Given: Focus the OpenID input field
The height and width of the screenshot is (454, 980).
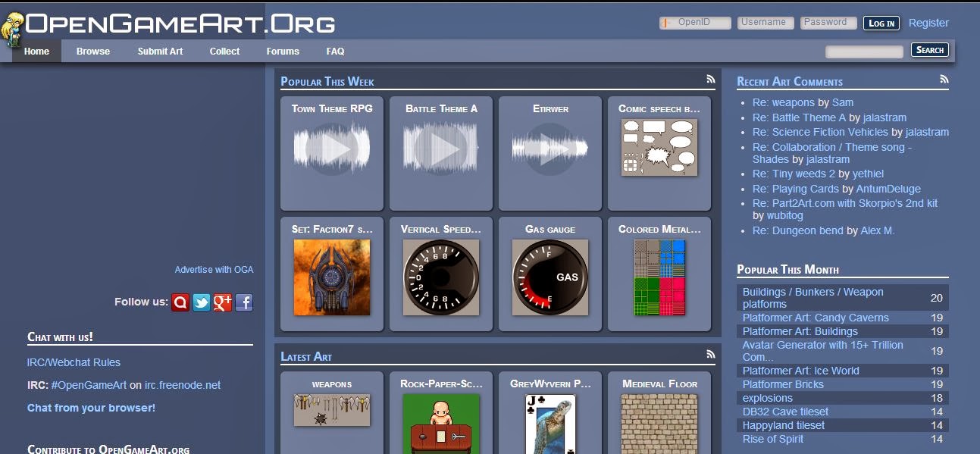Looking at the screenshot, I should [x=695, y=23].
